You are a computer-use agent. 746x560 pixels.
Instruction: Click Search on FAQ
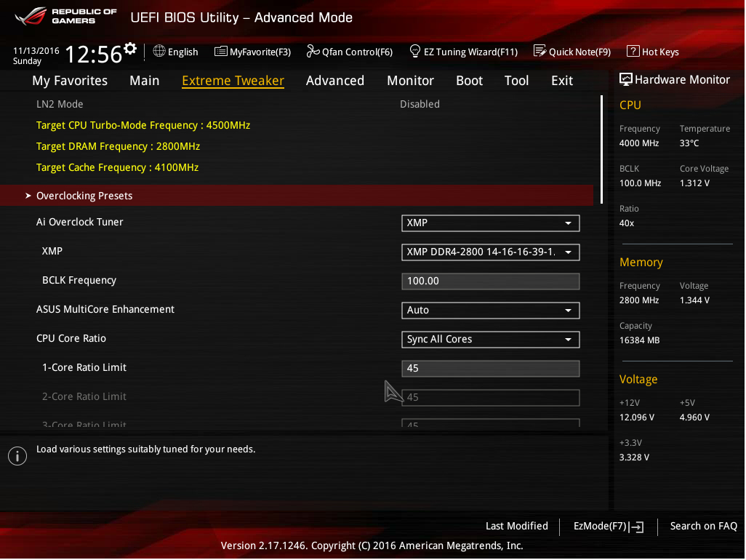(x=704, y=526)
